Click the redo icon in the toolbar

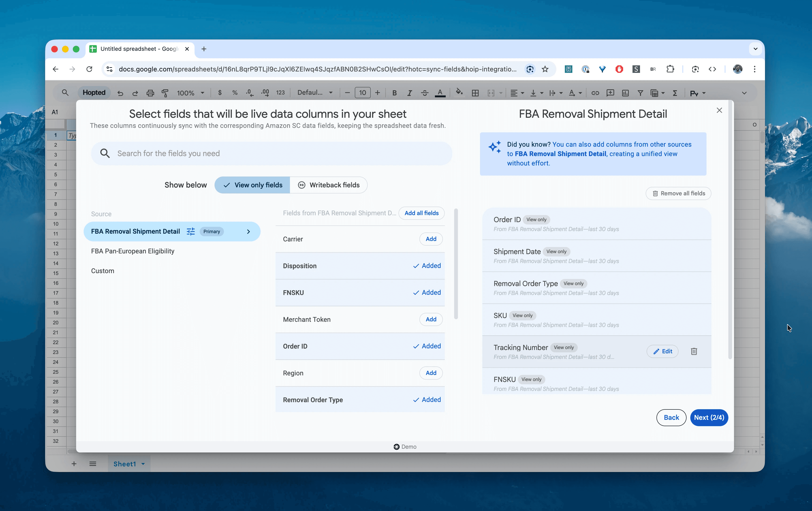coord(135,93)
